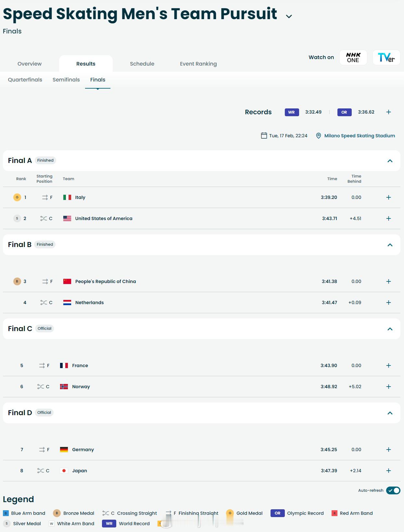404x532 pixels.
Task: Click the TVer streaming logo
Action: pyautogui.click(x=386, y=57)
